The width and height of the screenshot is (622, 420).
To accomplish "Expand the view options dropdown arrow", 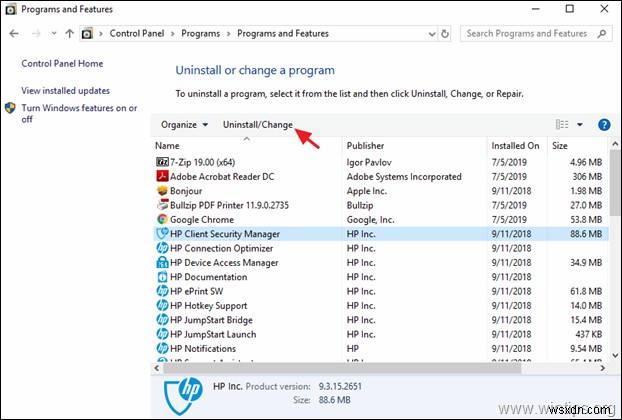I will pos(579,125).
